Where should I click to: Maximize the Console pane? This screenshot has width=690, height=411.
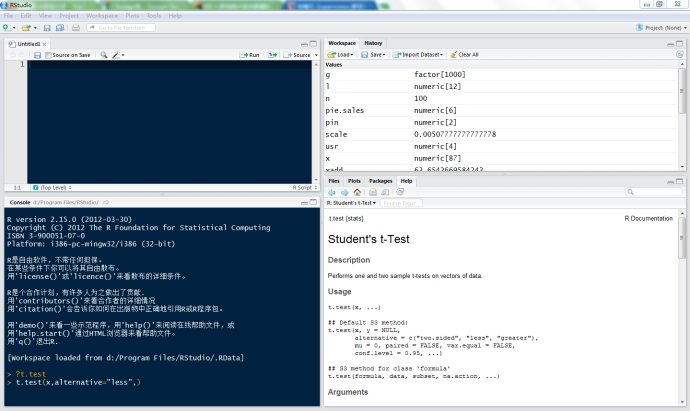pyautogui.click(x=313, y=202)
